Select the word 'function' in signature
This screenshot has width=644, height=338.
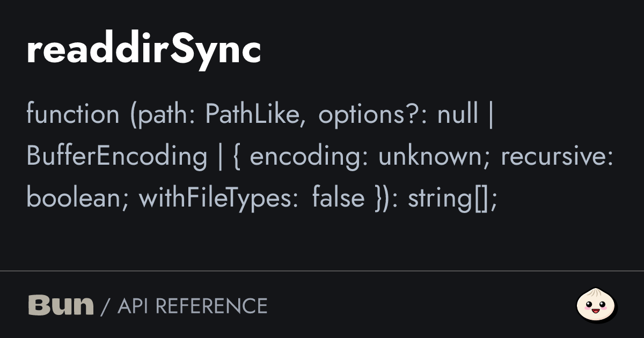(x=72, y=114)
